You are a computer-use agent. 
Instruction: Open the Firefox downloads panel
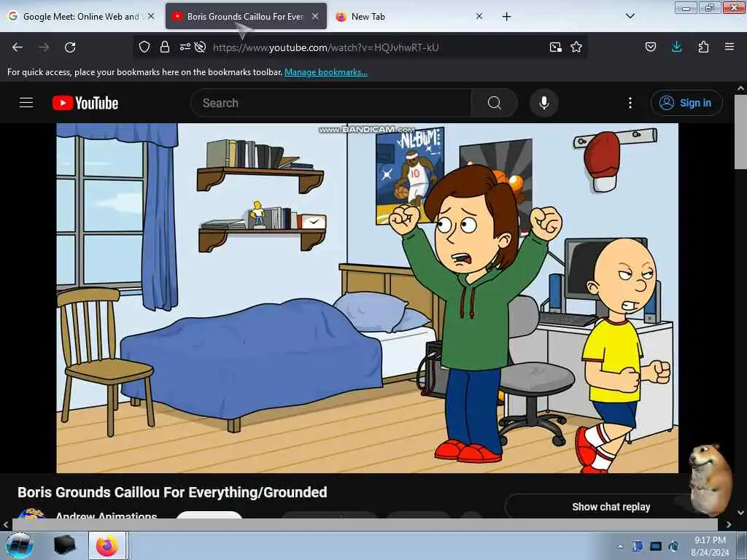676,47
